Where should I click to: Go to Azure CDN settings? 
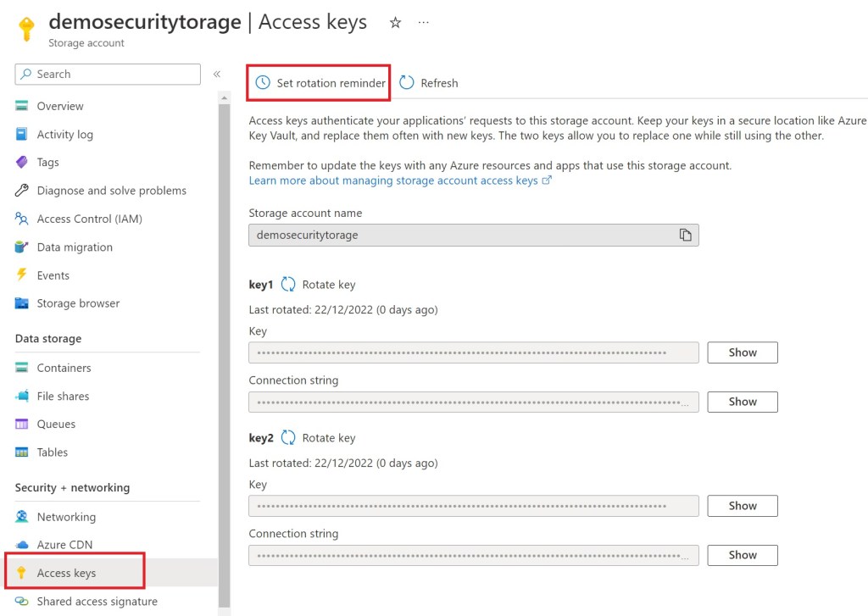click(x=64, y=545)
